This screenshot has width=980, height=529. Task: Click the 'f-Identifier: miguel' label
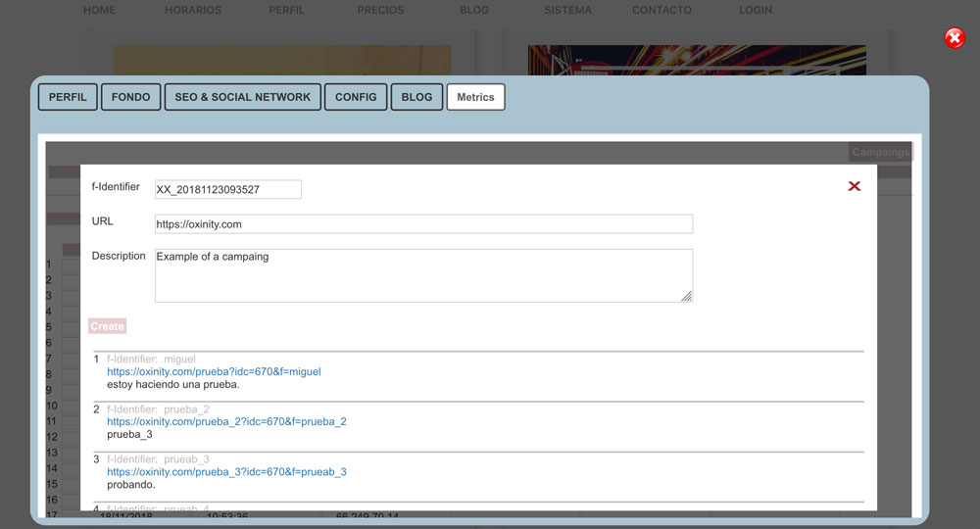(x=151, y=360)
